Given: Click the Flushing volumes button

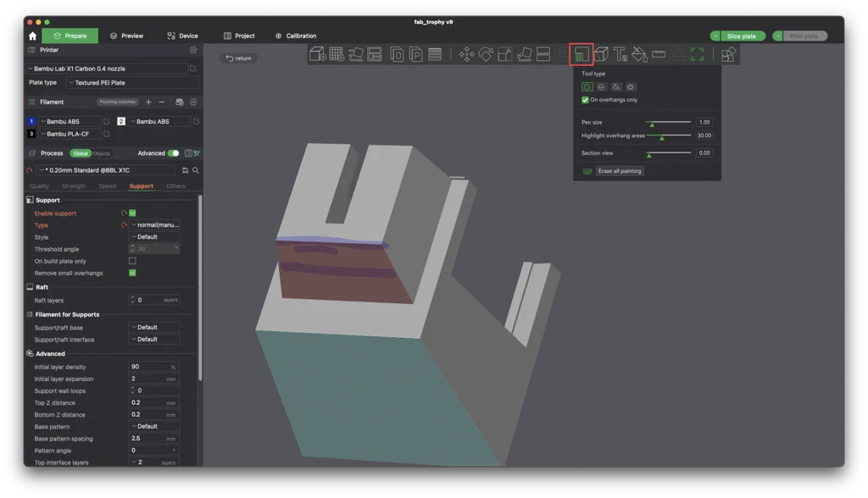Looking at the screenshot, I should 117,102.
